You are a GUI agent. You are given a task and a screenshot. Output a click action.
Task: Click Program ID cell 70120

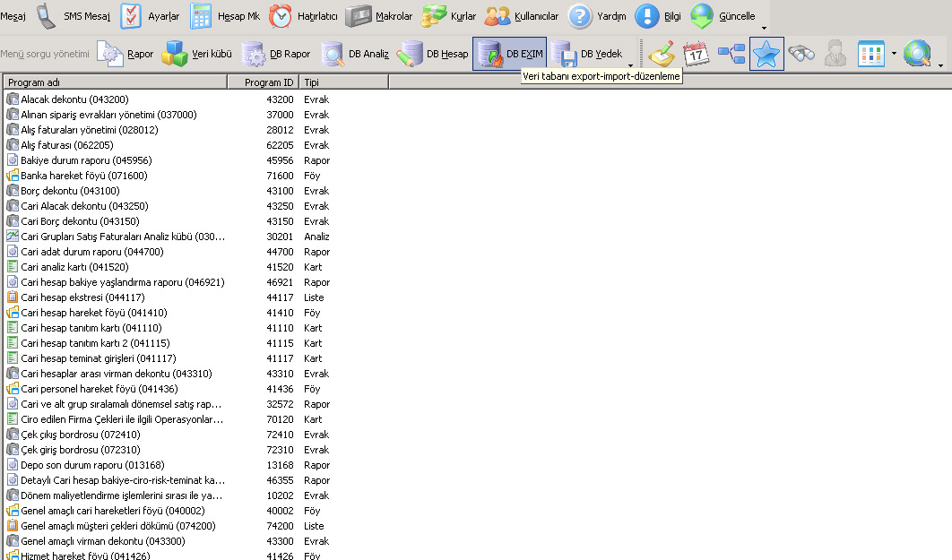coord(280,419)
